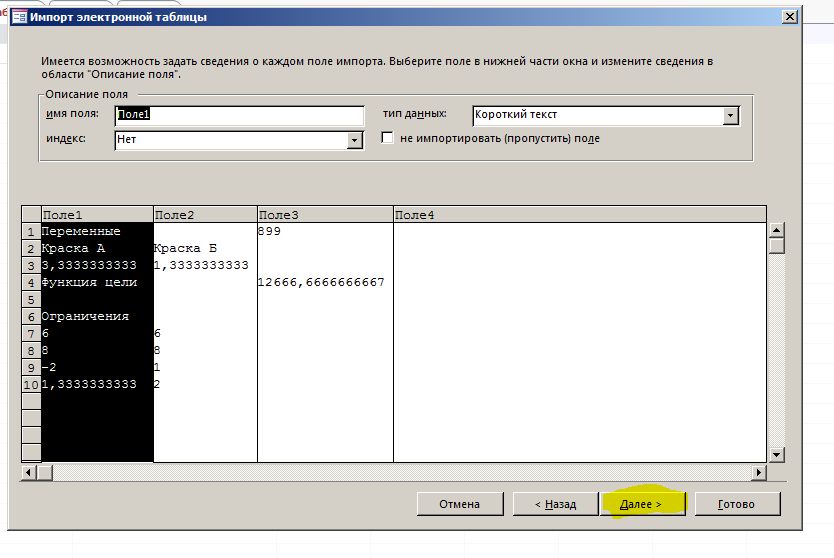Screen dimensions: 834x558
Task: Click row header number 7
Action: click(x=31, y=334)
